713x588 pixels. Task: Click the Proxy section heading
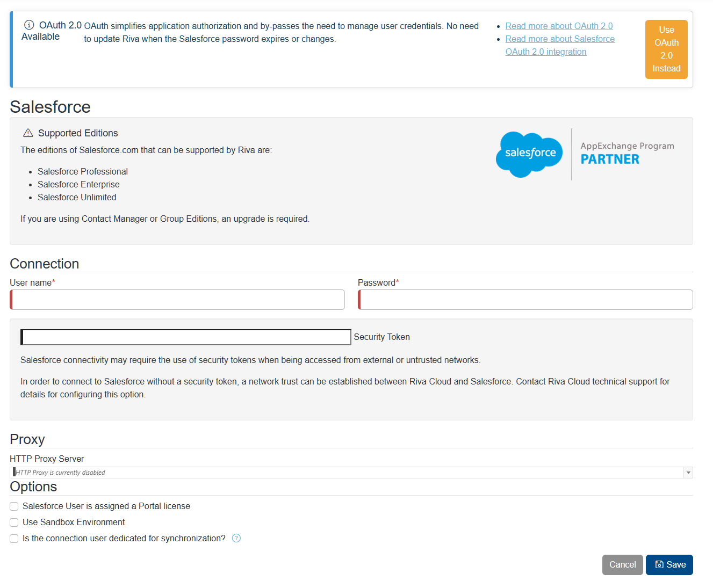pos(27,439)
